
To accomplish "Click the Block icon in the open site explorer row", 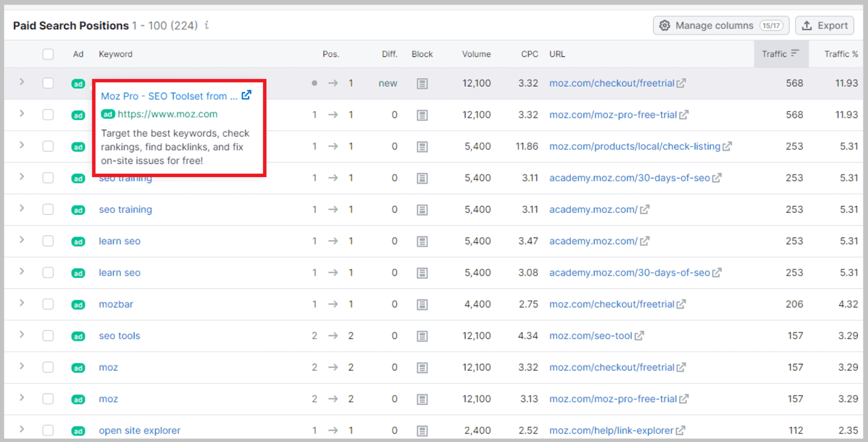I will click(x=422, y=431).
